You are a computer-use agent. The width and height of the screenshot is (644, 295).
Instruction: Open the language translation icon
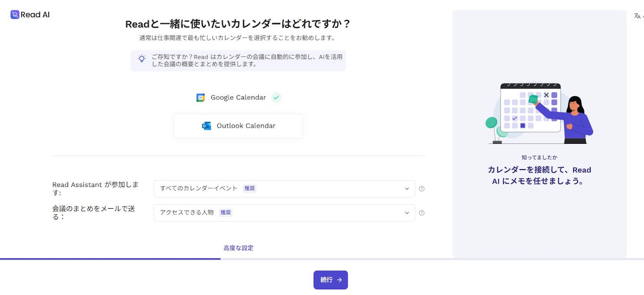[x=638, y=16]
